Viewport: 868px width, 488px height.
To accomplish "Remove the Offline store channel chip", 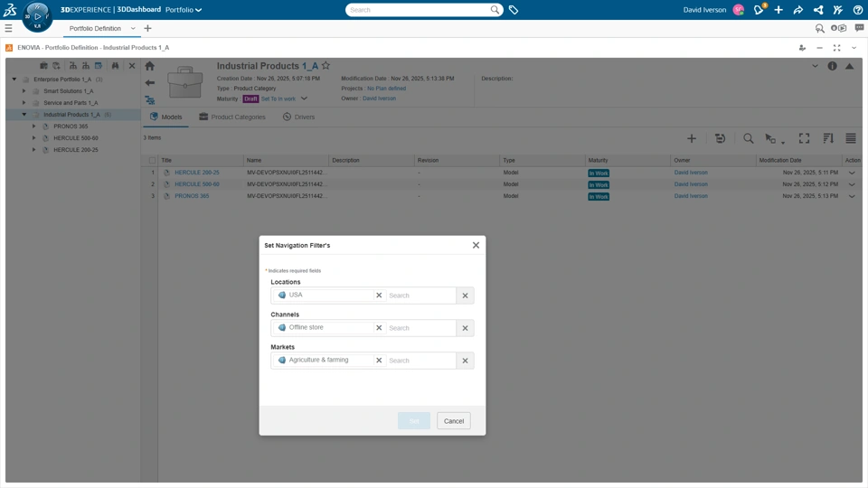I will point(379,328).
